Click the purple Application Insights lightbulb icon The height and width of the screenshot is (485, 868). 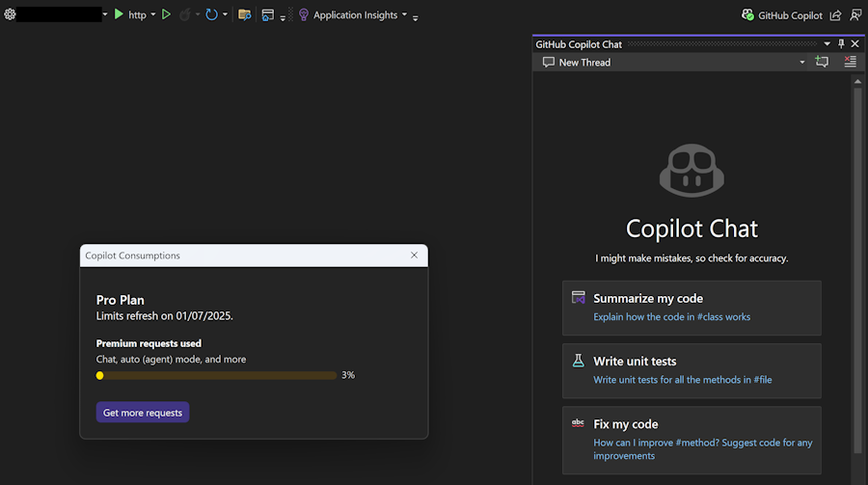pyautogui.click(x=304, y=15)
